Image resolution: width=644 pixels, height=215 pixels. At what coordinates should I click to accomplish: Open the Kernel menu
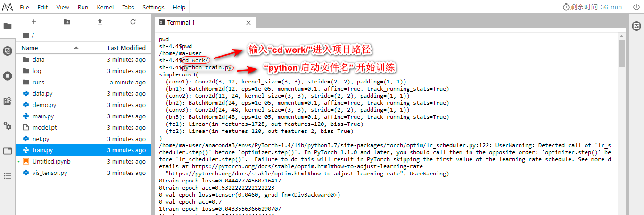[105, 7]
